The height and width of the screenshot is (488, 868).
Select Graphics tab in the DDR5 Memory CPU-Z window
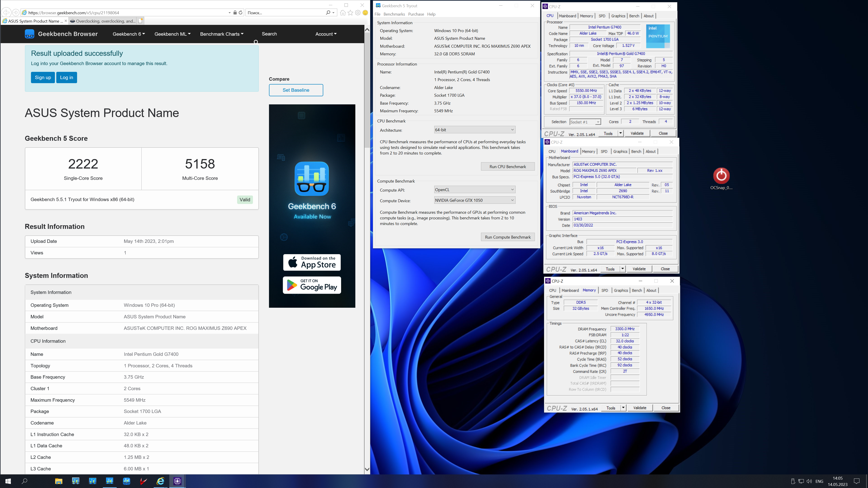(621, 290)
